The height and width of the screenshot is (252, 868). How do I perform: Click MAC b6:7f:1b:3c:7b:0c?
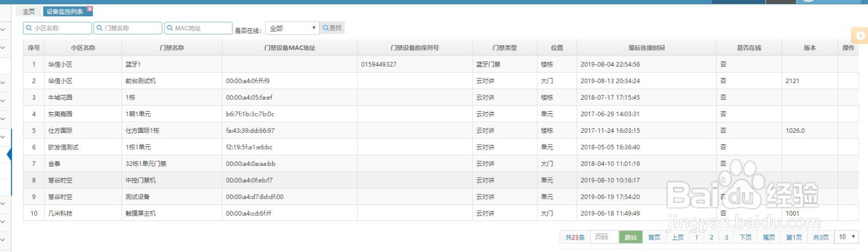click(250, 114)
